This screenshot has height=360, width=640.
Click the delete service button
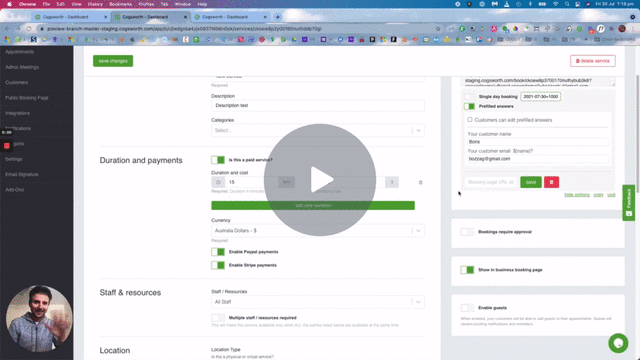593,61
